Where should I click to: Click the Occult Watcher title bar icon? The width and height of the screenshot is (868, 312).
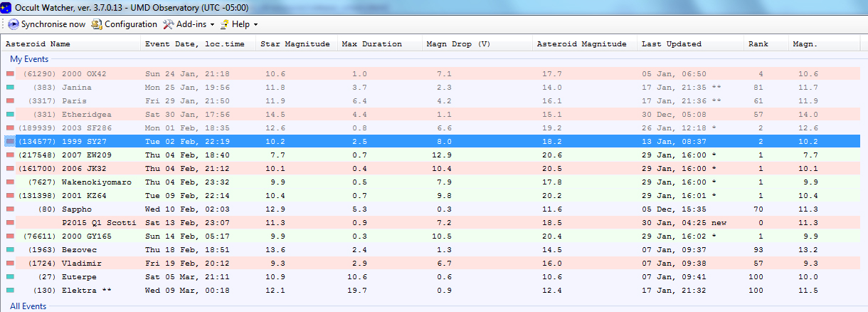coord(6,6)
